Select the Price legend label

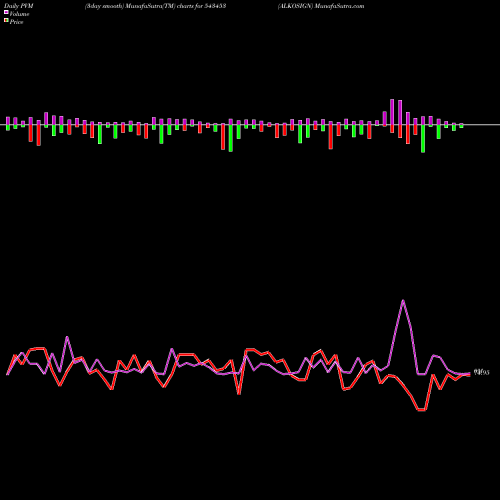(16, 22)
